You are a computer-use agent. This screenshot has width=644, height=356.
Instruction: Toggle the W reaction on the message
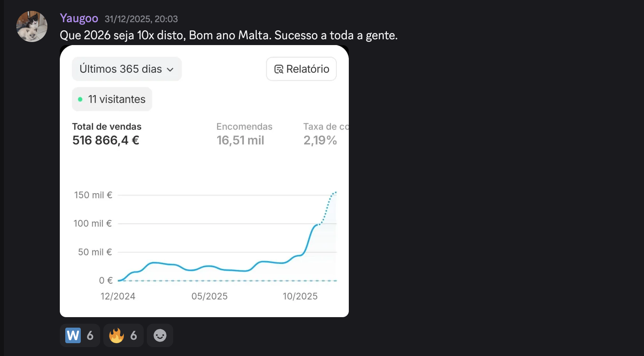80,335
